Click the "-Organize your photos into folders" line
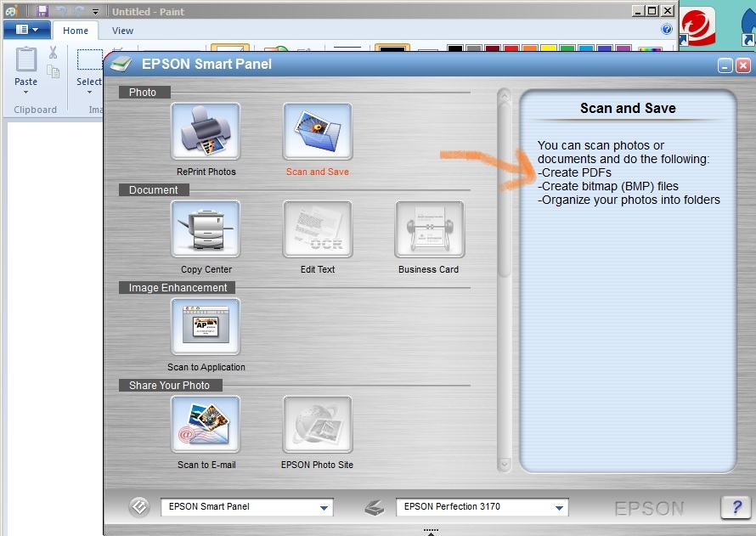 [x=629, y=200]
